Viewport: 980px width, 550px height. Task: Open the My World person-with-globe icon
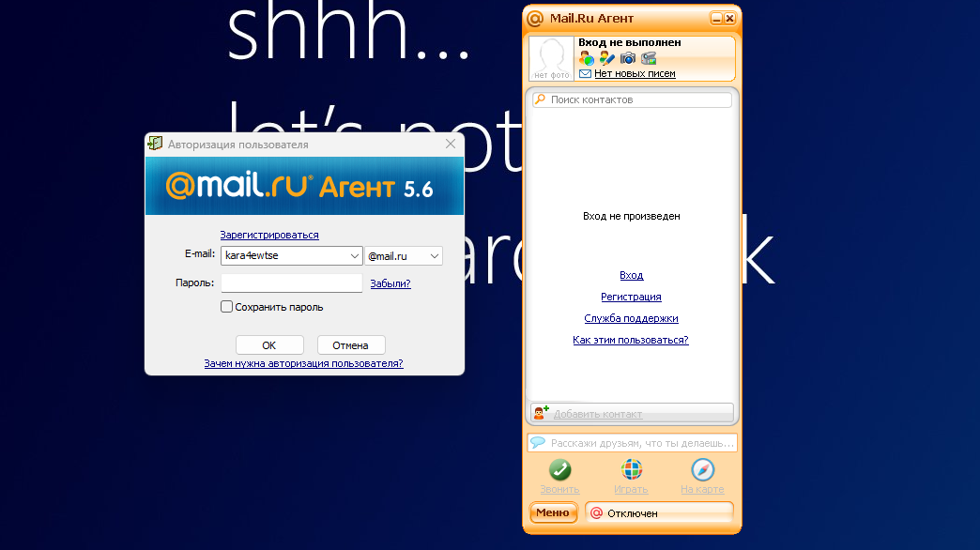coord(587,58)
